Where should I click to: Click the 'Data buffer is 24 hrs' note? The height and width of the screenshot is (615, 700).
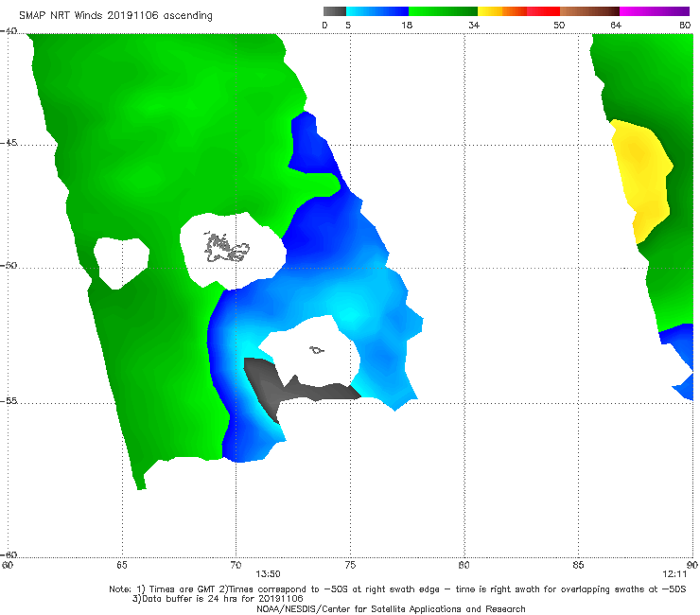(218, 599)
